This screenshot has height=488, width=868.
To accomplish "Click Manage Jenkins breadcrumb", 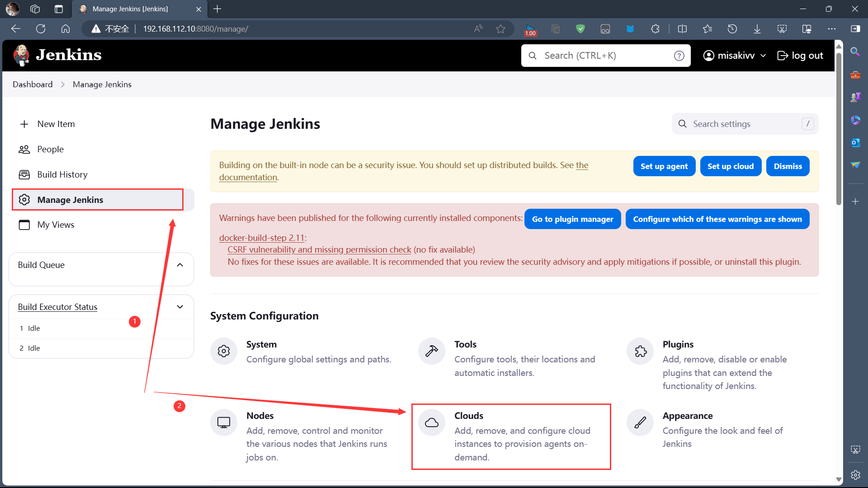I will tap(102, 84).
